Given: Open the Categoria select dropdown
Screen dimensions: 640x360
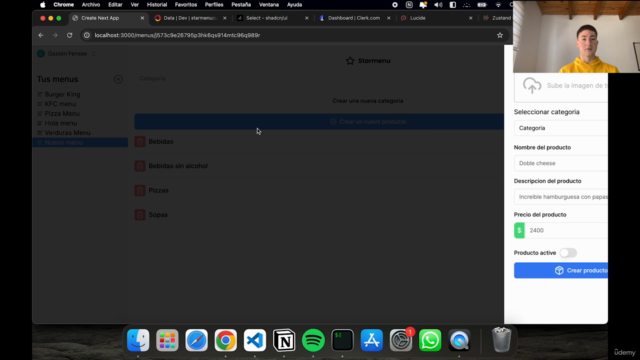Looking at the screenshot, I should pyautogui.click(x=561, y=128).
